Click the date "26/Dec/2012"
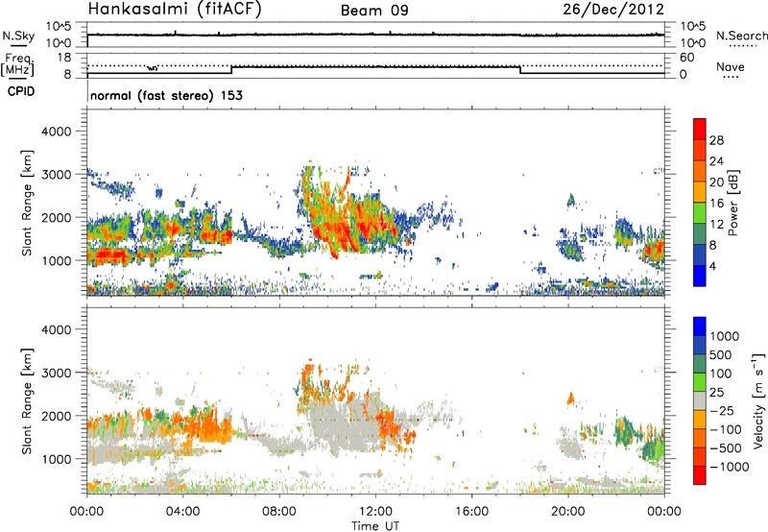 [613, 10]
